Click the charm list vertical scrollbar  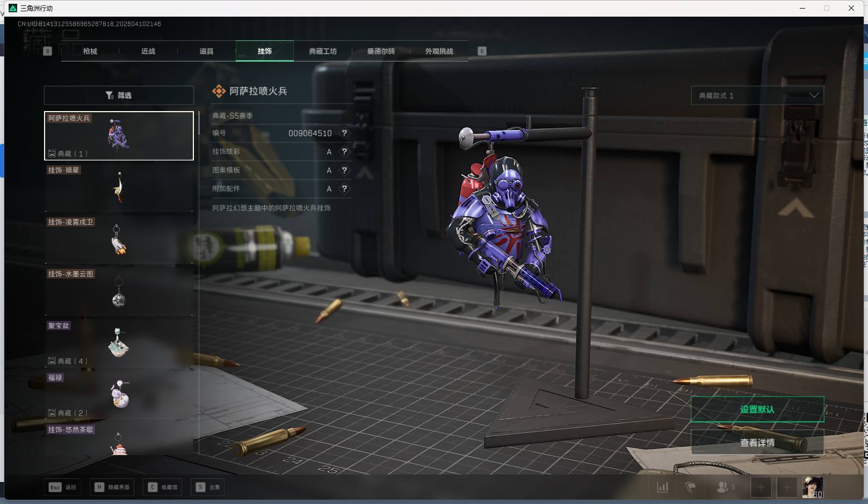click(199, 123)
